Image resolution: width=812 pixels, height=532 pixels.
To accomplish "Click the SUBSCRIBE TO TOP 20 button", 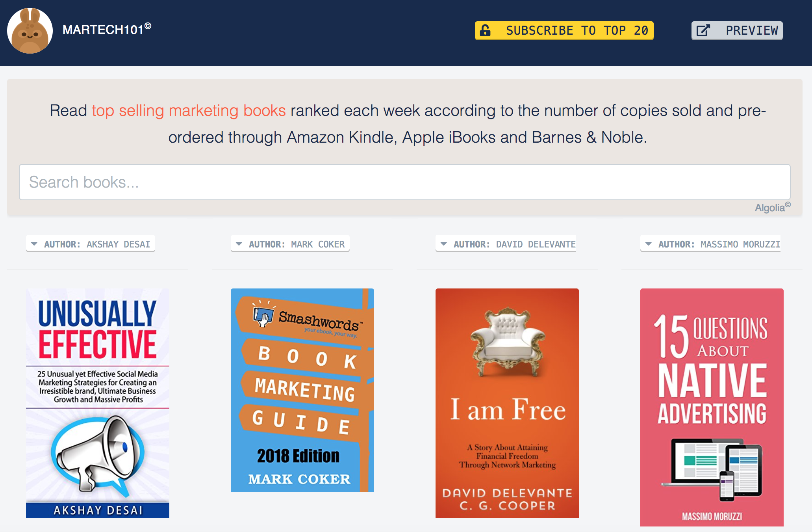I will (x=564, y=30).
